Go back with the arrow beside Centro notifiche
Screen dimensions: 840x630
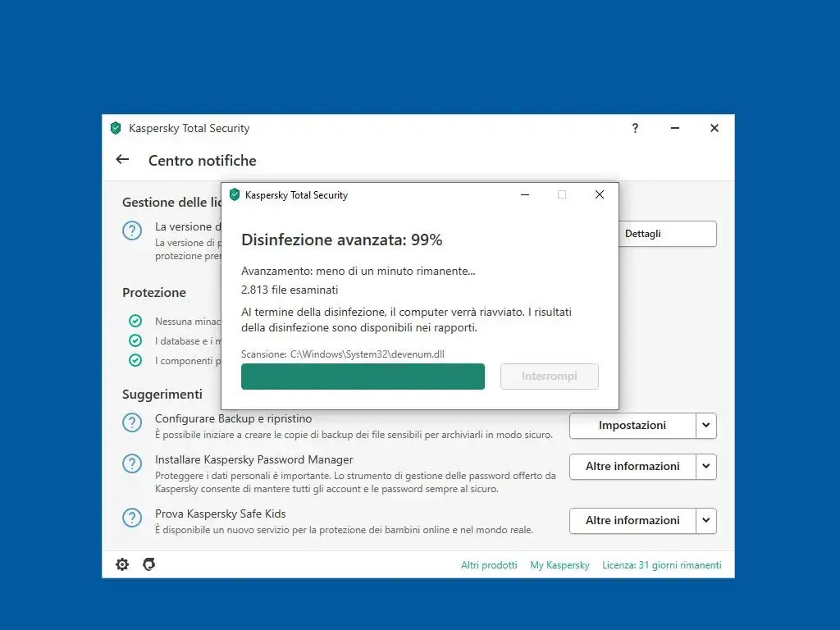pyautogui.click(x=123, y=159)
